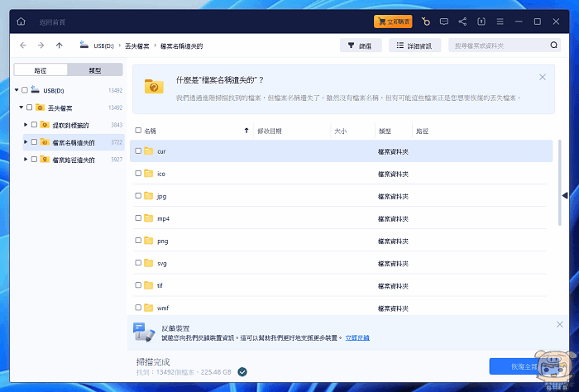Sort by the 大小 column header
This screenshot has width=579, height=392.
(341, 131)
